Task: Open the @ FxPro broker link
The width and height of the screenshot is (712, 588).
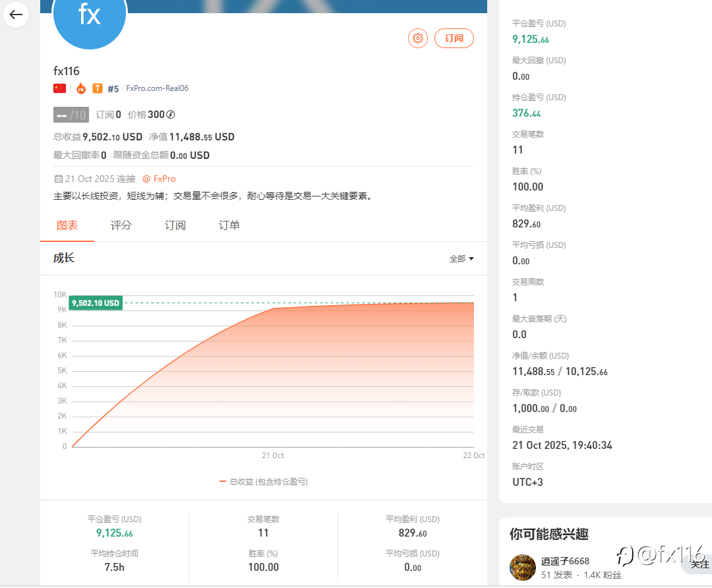Action: coord(159,179)
